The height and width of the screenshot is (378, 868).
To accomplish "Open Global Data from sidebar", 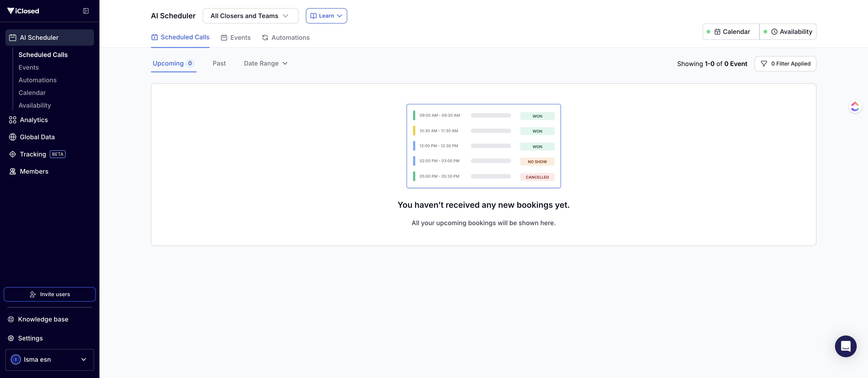I will coord(37,137).
